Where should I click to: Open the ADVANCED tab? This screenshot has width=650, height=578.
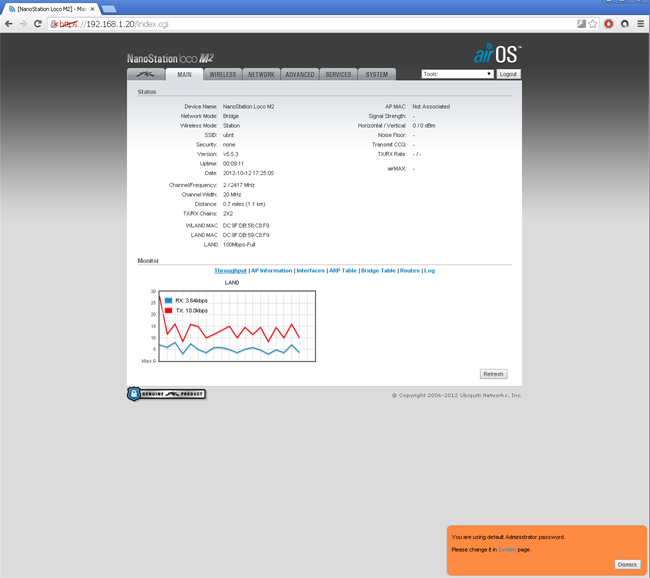tap(300, 75)
